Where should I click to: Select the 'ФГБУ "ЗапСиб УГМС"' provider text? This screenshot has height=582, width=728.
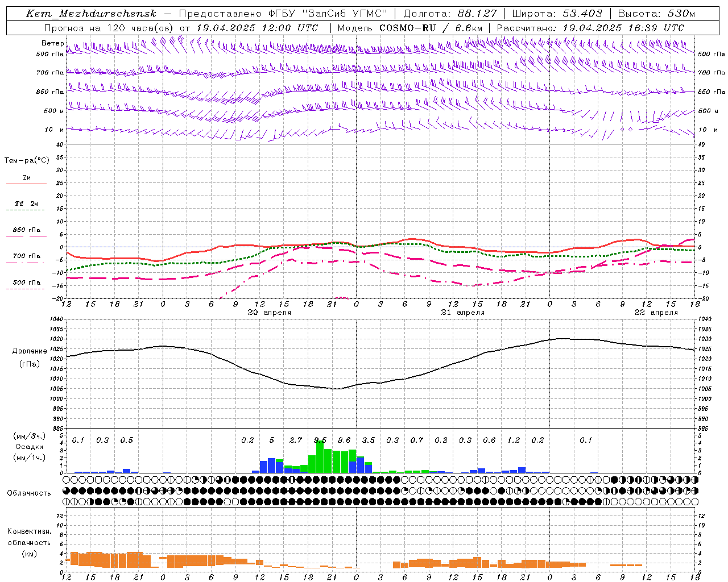(328, 14)
